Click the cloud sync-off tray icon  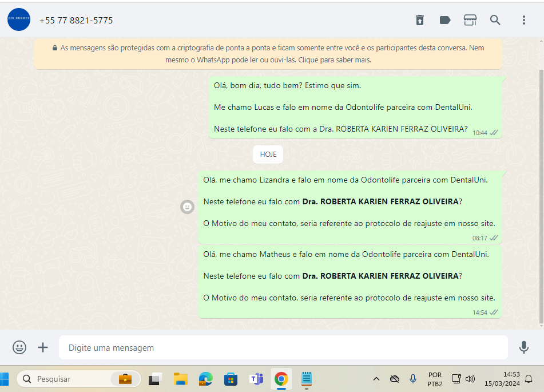click(395, 379)
